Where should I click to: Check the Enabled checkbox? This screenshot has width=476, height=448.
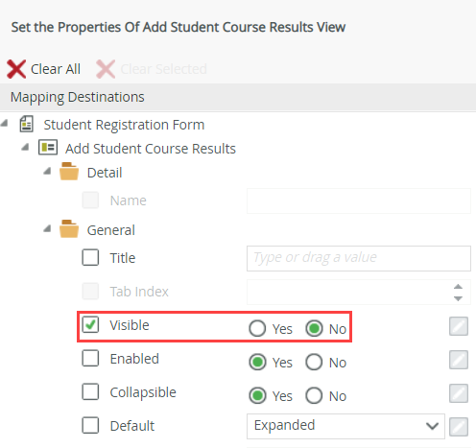(x=90, y=358)
